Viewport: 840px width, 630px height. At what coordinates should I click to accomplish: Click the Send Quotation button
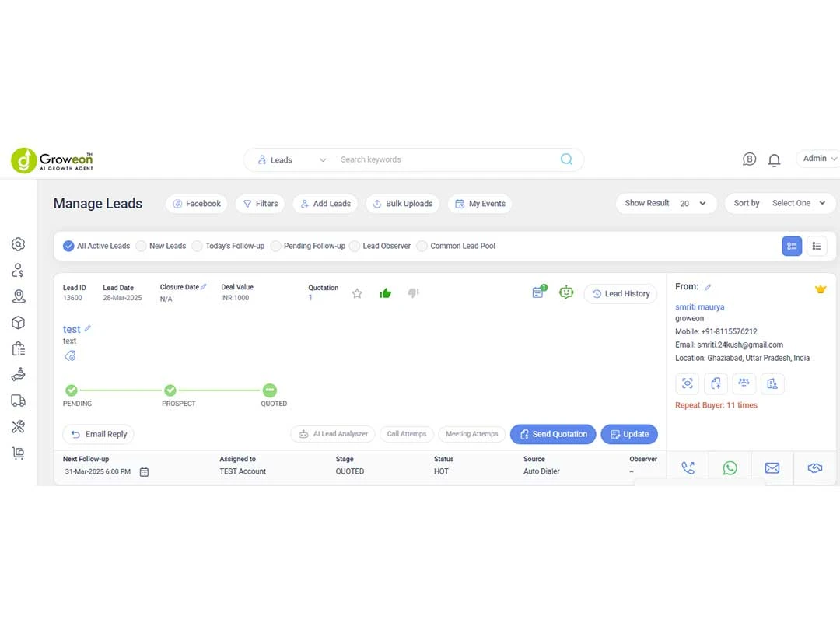click(x=553, y=434)
